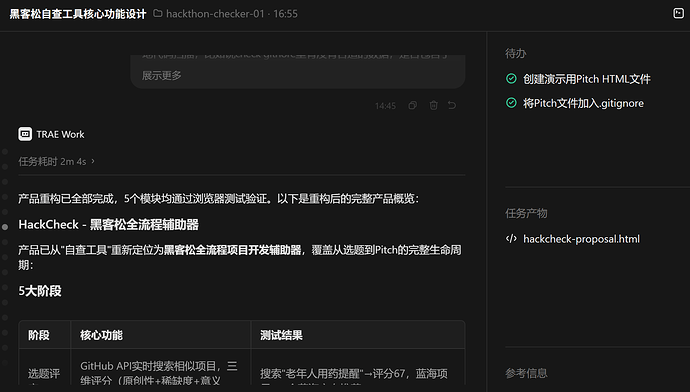Toggle the check for 创建演示用Pitch HTML文件
This screenshot has height=392, width=690.
511,79
